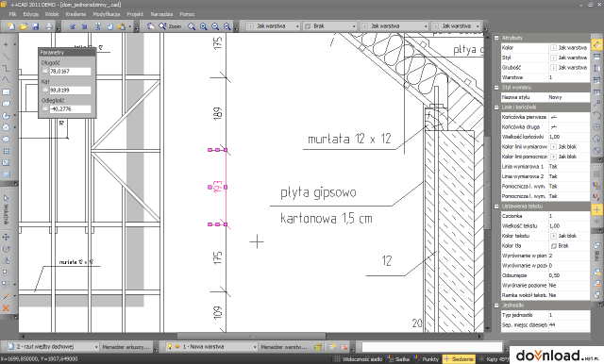The image size is (604, 364).
Task: Select the line drawing tool
Action: coord(6,57)
